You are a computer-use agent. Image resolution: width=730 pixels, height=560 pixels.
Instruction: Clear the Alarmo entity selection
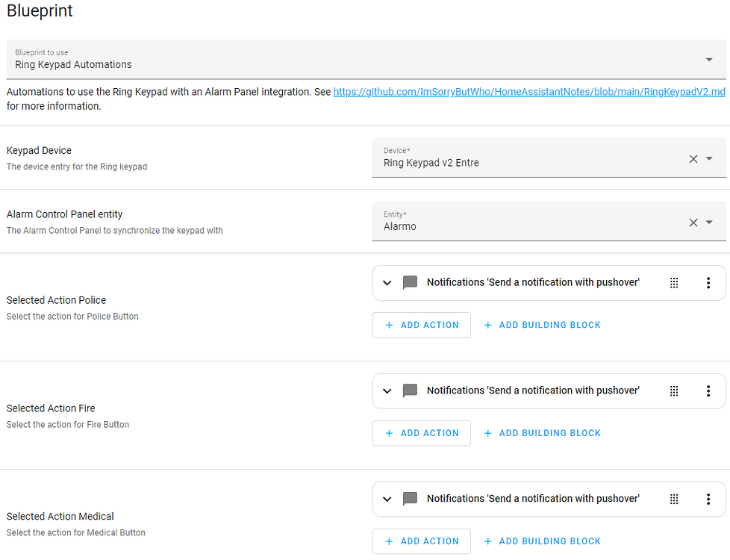pyautogui.click(x=693, y=222)
